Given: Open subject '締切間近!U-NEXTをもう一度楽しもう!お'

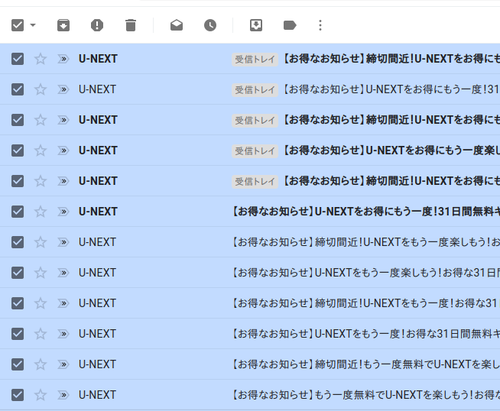Looking at the screenshot, I should pyautogui.click(x=366, y=242).
